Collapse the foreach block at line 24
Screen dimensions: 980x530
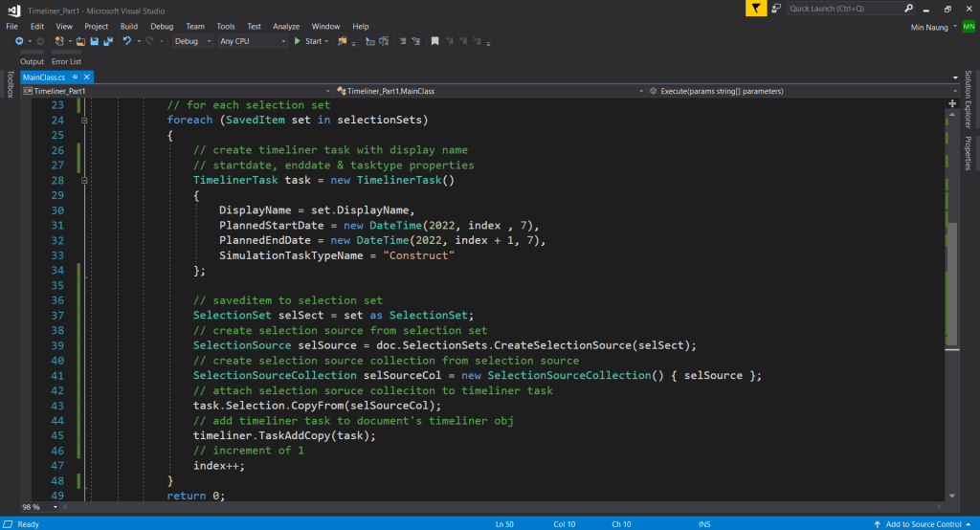tap(85, 121)
